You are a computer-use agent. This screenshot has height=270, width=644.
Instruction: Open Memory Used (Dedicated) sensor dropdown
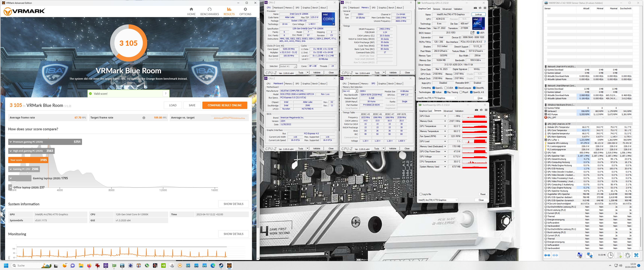[445, 146]
